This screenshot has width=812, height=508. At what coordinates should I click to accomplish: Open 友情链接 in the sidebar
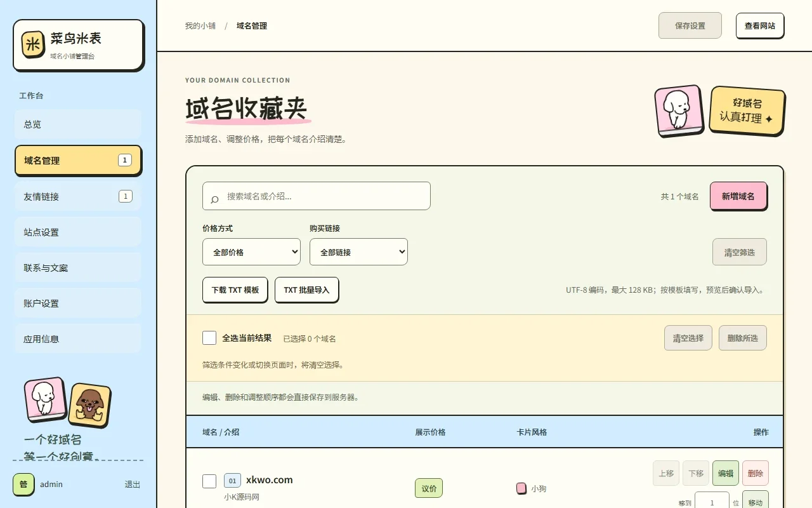point(78,197)
